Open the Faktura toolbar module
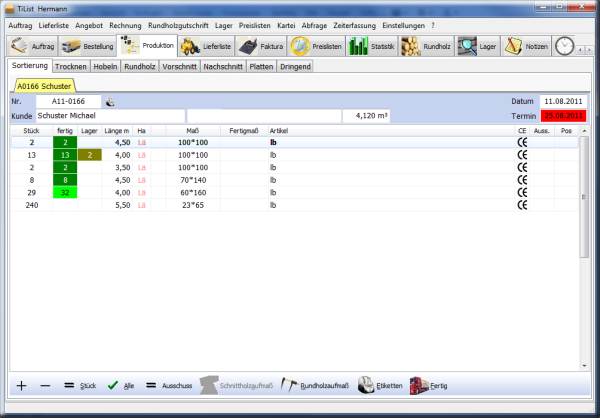Viewport: 600px width, 418px height. coord(261,46)
